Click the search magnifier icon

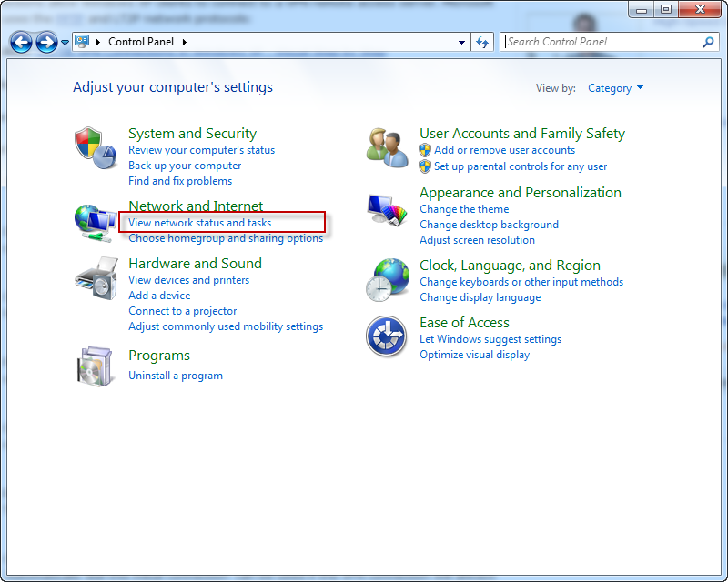tap(708, 42)
